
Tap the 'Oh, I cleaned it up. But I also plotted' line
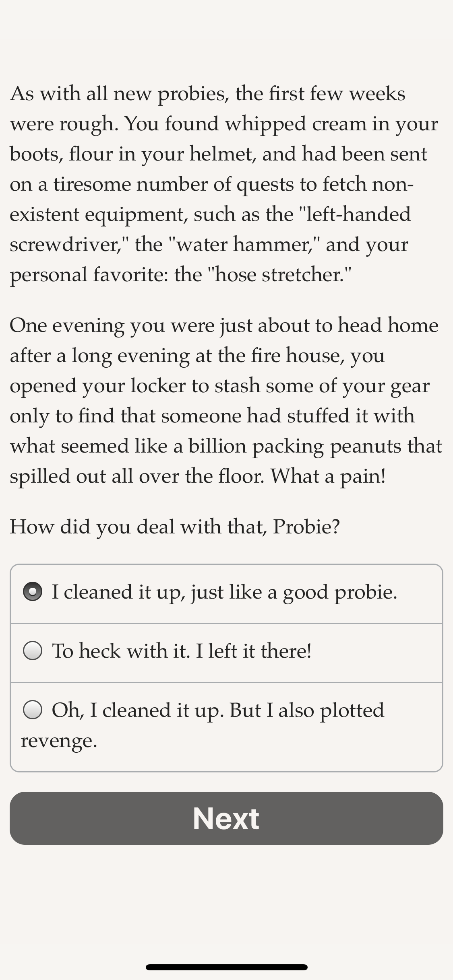[x=218, y=710]
